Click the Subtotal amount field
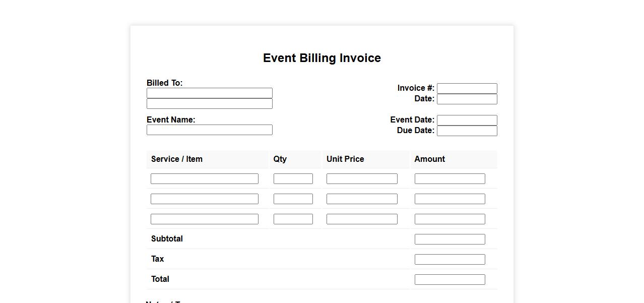Screen dimensions: 644x303 [x=449, y=239]
